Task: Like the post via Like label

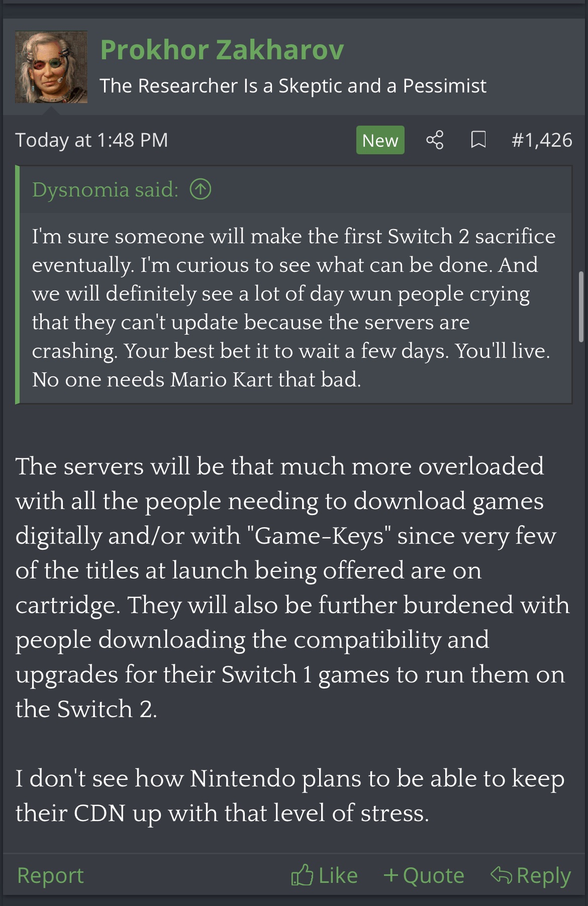Action: [338, 875]
